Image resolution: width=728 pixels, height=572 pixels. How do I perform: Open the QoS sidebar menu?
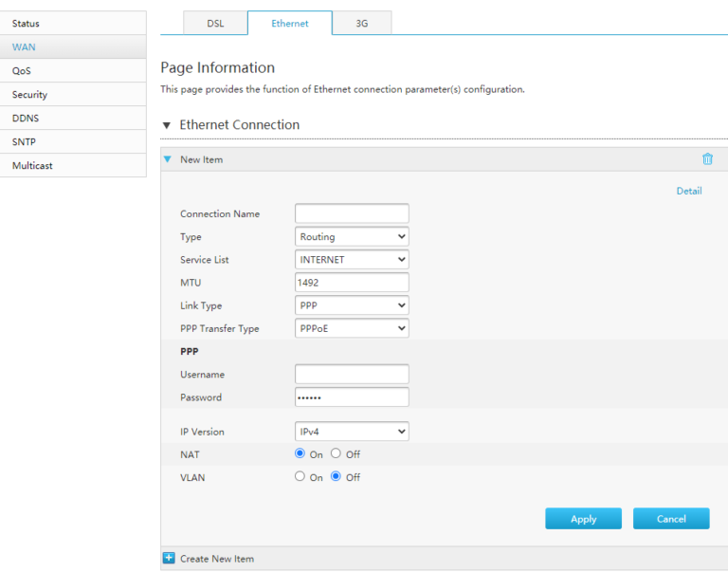coord(73,71)
